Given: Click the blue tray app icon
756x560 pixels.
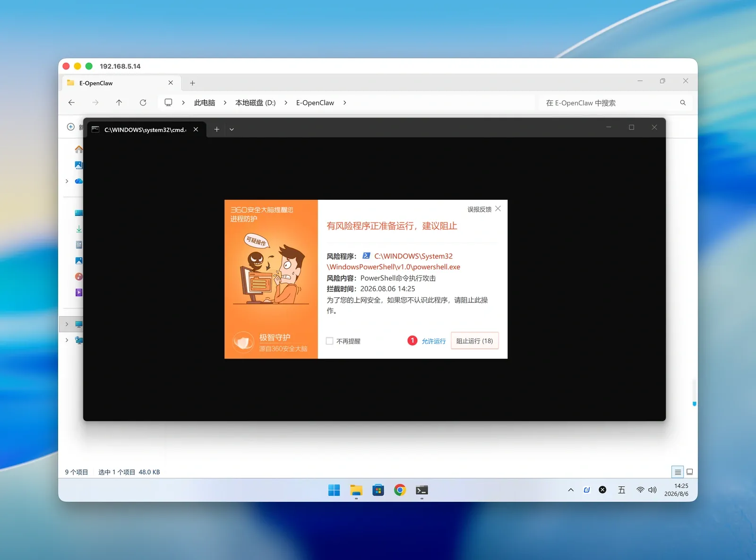Looking at the screenshot, I should click(587, 490).
